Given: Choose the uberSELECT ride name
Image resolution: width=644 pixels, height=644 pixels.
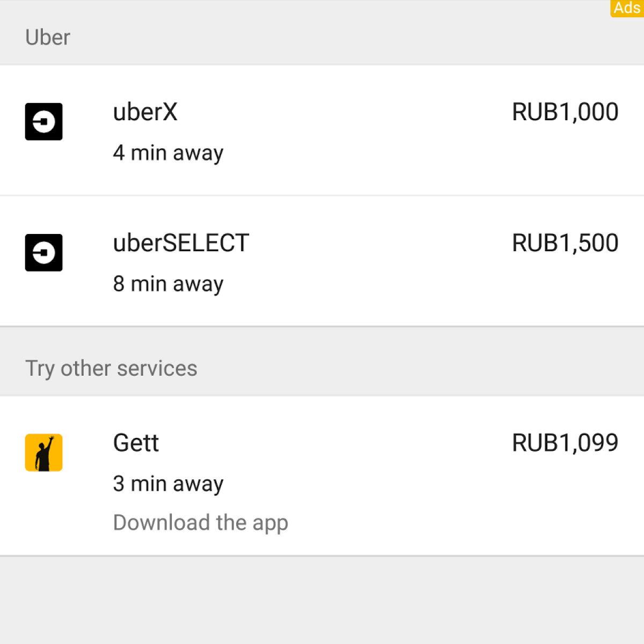Looking at the screenshot, I should (x=181, y=243).
